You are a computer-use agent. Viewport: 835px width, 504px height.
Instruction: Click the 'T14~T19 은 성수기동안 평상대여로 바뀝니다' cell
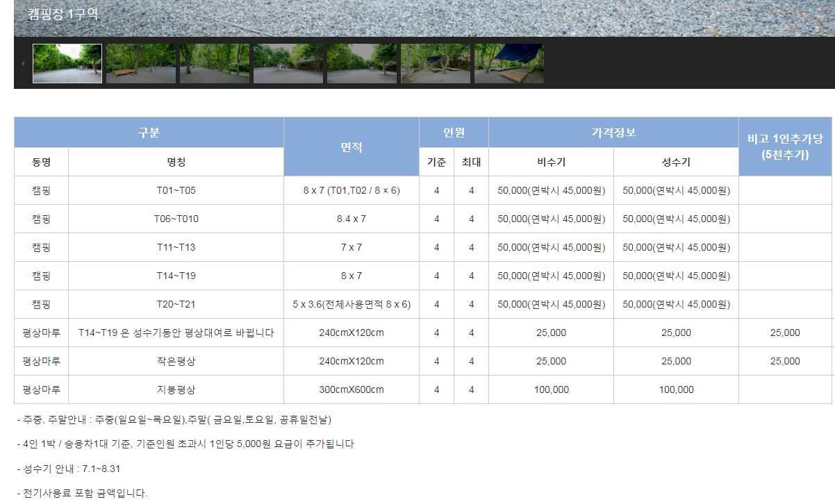[176, 333]
